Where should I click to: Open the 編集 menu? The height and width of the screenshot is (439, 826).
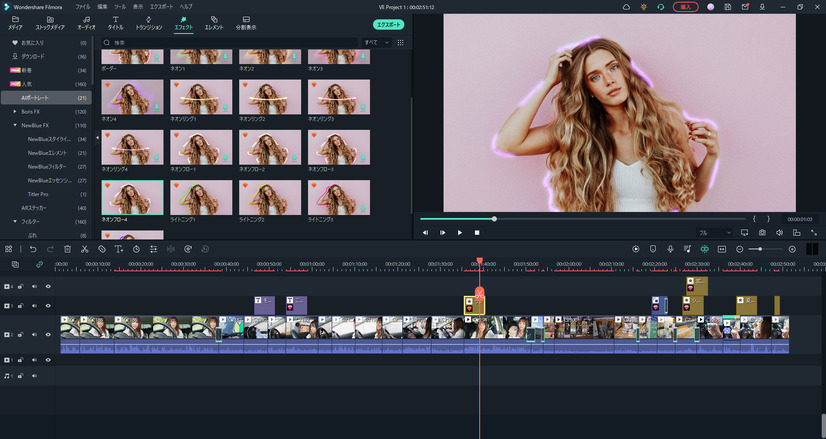(102, 7)
